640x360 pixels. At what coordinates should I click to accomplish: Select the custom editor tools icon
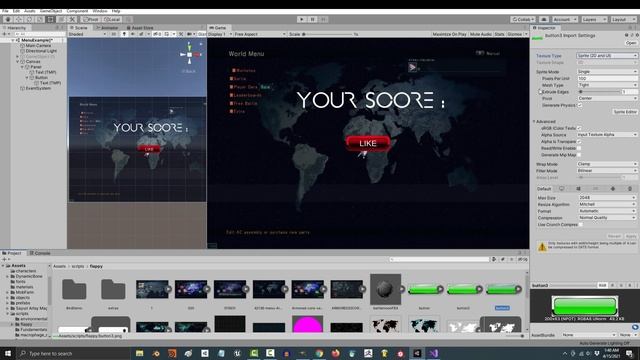coord(72,19)
